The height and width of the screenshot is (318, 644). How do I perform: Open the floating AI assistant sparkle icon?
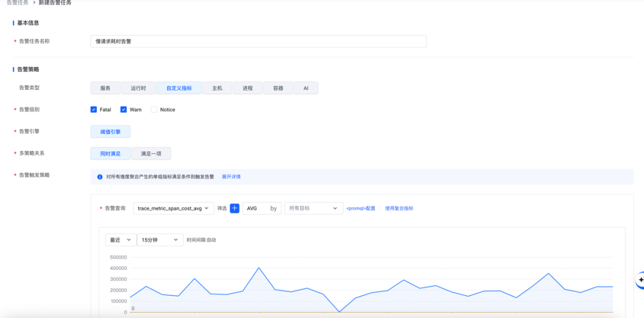pos(640,279)
